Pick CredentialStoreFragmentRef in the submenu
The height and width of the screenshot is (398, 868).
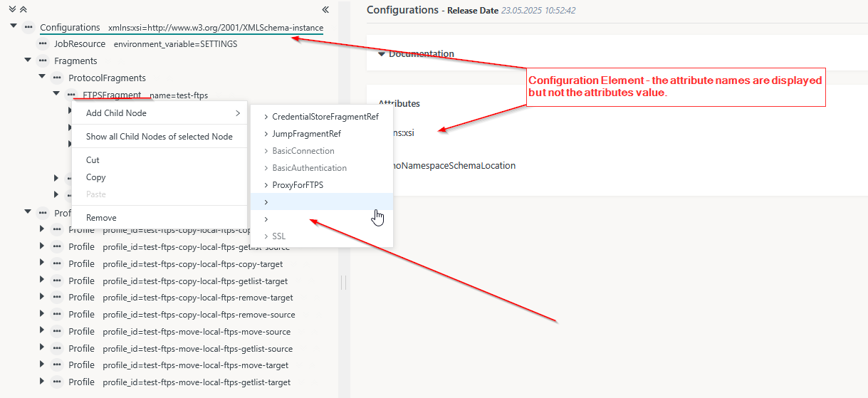click(325, 117)
